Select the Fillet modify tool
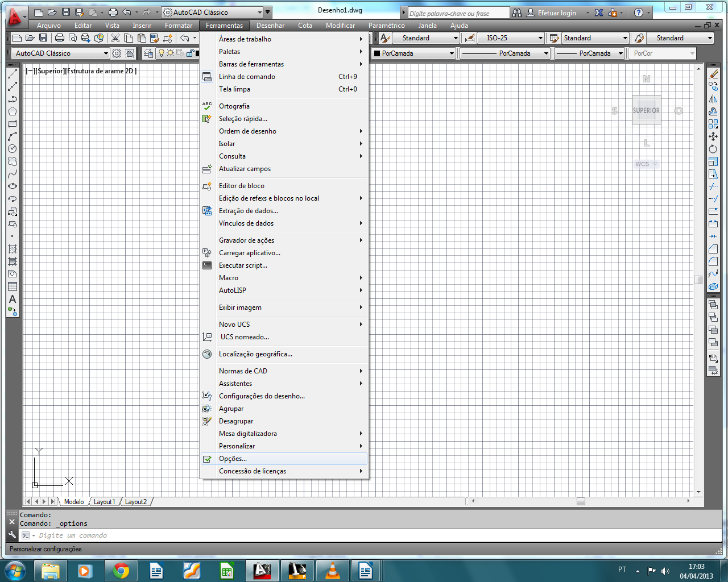This screenshot has height=582, width=728. tap(713, 261)
